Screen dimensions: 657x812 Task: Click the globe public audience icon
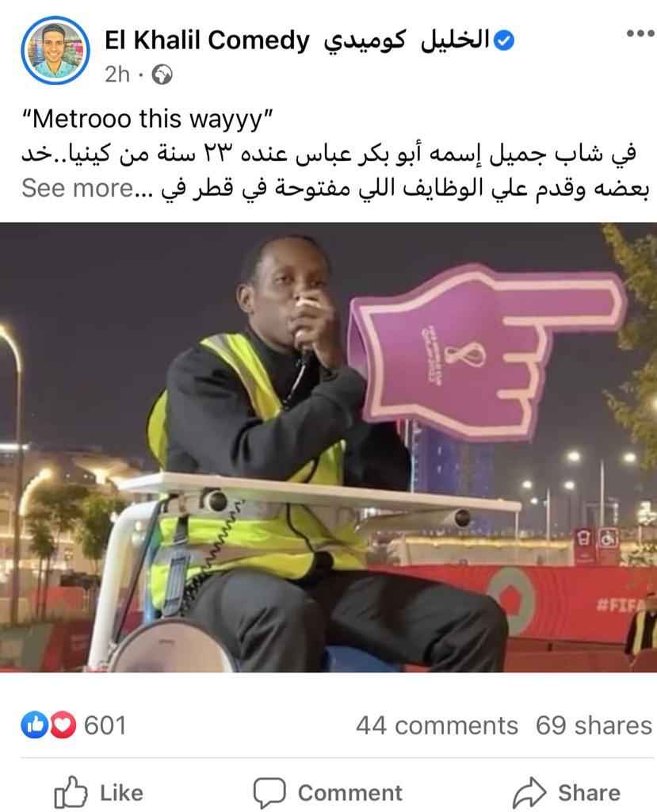click(x=162, y=75)
